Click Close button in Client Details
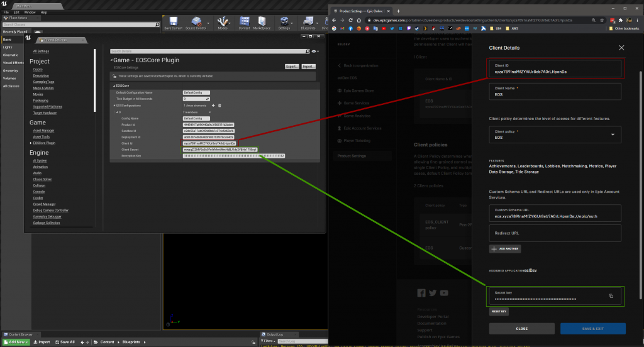The height and width of the screenshot is (347, 644). point(521,329)
